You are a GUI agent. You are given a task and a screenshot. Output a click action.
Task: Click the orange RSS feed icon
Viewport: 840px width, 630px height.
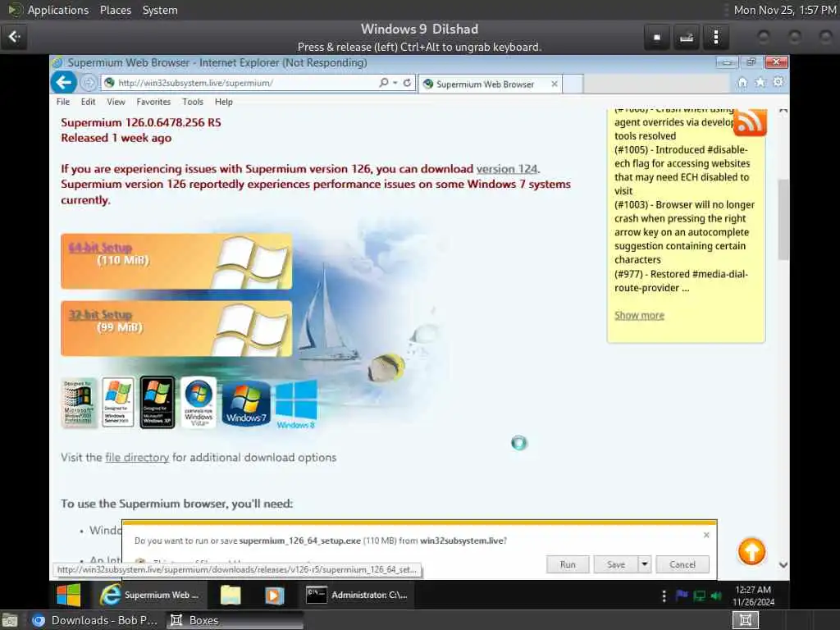point(750,121)
